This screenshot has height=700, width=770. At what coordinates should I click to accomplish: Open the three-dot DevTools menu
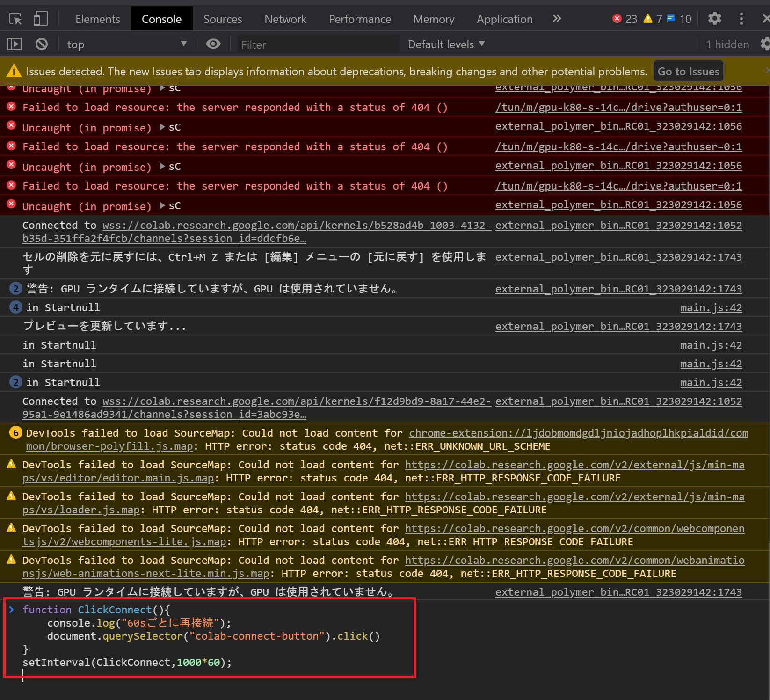tap(741, 19)
